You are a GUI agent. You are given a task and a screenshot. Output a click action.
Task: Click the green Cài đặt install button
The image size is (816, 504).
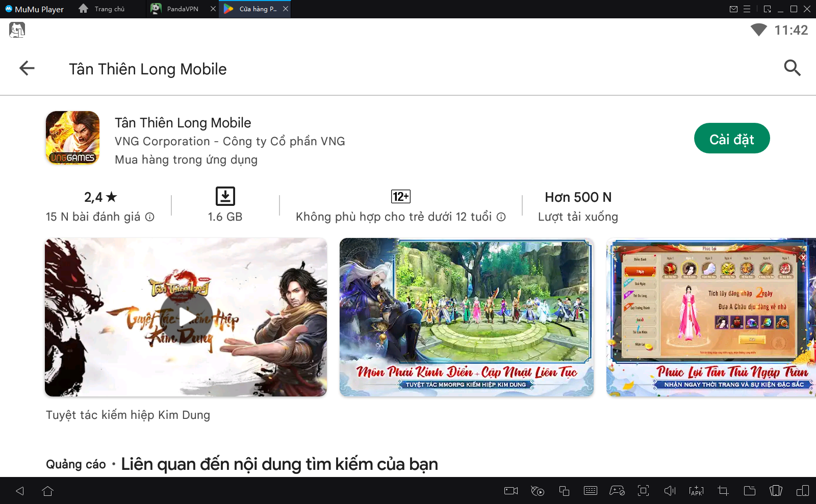731,139
